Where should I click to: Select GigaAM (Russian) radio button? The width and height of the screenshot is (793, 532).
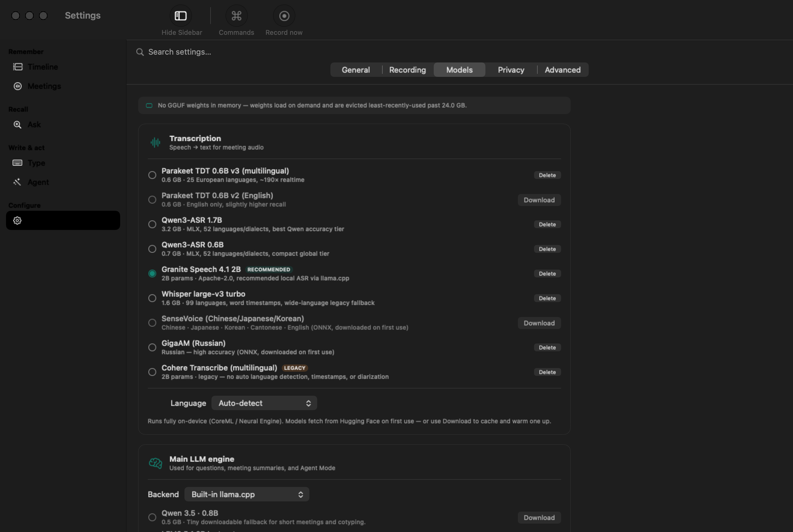click(152, 347)
